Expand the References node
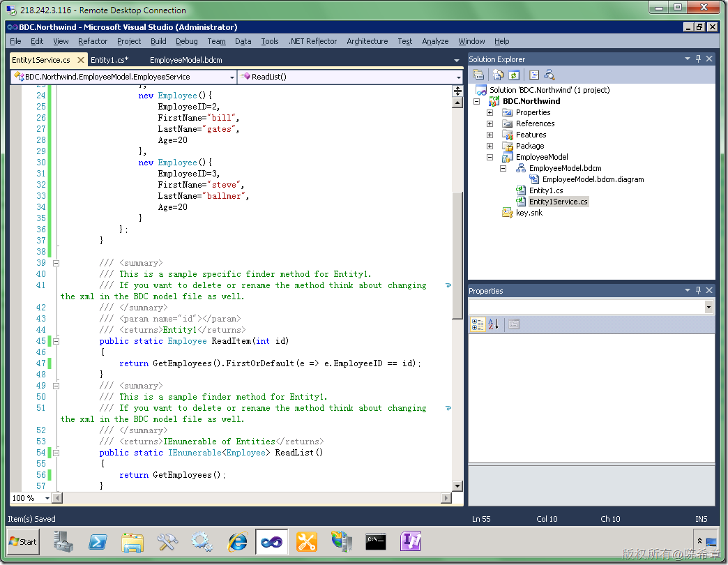728x565 pixels. tap(490, 123)
